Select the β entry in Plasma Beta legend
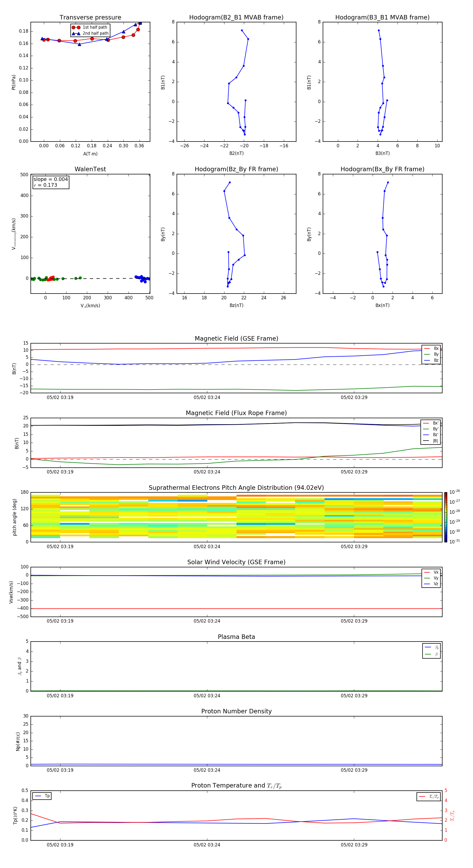The height and width of the screenshot is (868, 473). [x=431, y=654]
